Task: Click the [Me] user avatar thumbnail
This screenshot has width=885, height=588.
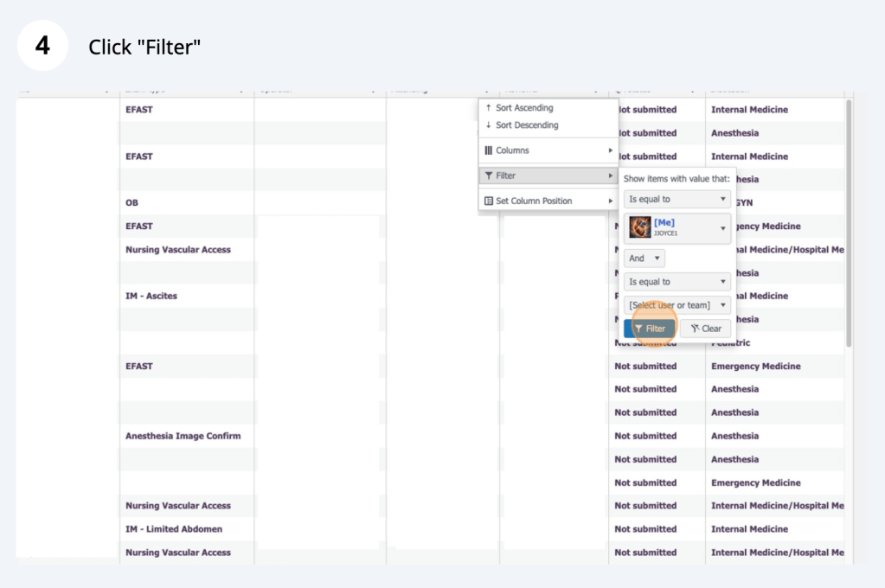Action: pyautogui.click(x=639, y=228)
